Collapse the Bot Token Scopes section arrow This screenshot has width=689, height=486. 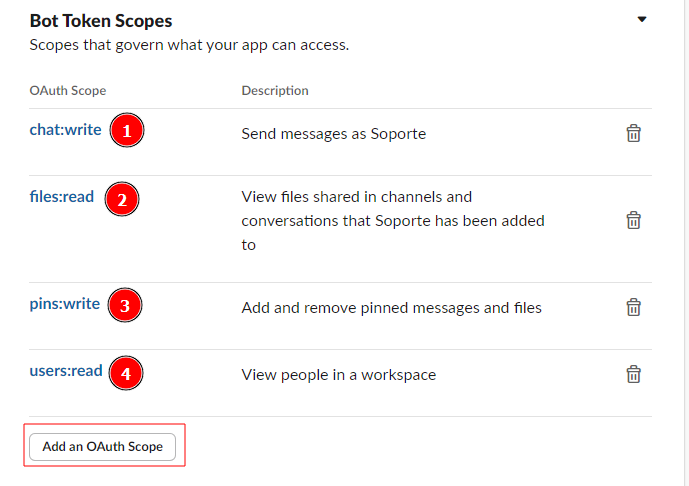point(642,19)
